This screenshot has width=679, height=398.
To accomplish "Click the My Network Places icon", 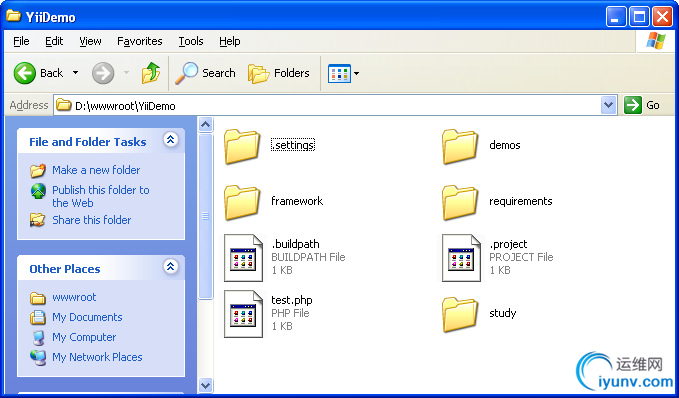I will (38, 357).
